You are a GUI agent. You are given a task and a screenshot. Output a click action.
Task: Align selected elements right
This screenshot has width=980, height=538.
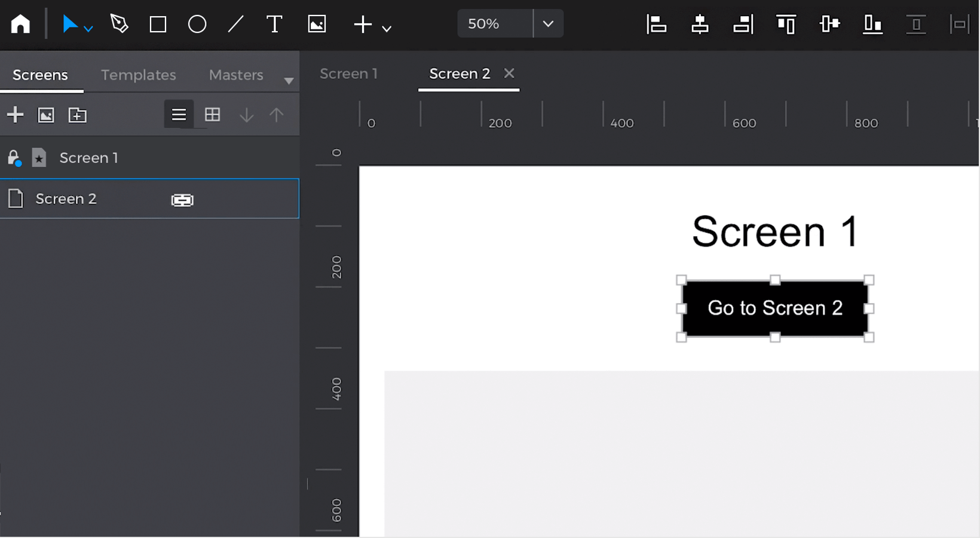[x=743, y=24]
